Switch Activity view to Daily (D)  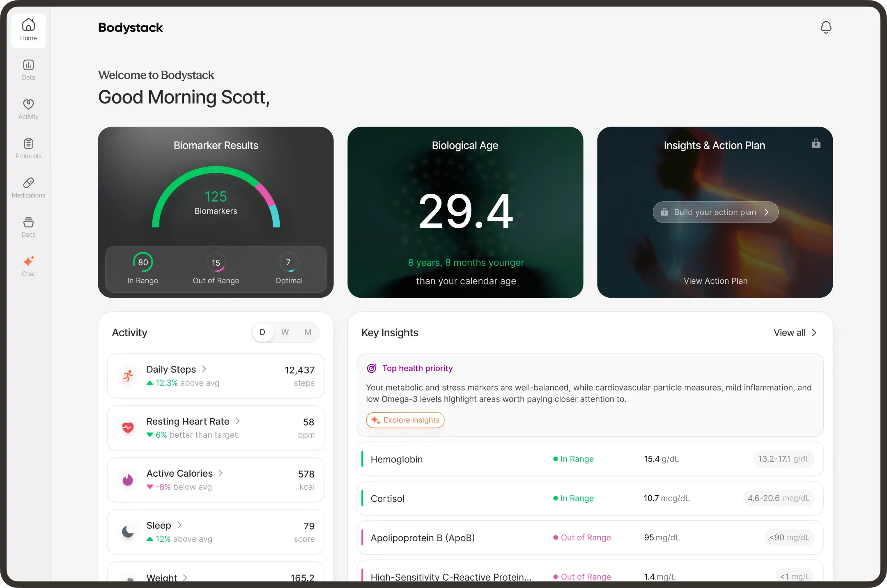coord(262,332)
